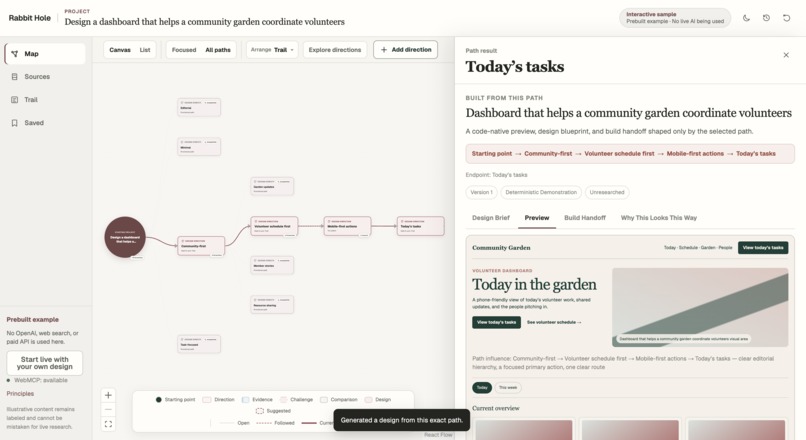Image resolution: width=806 pixels, height=440 pixels.
Task: Click the Trail icon in the sidebar
Action: tap(14, 100)
